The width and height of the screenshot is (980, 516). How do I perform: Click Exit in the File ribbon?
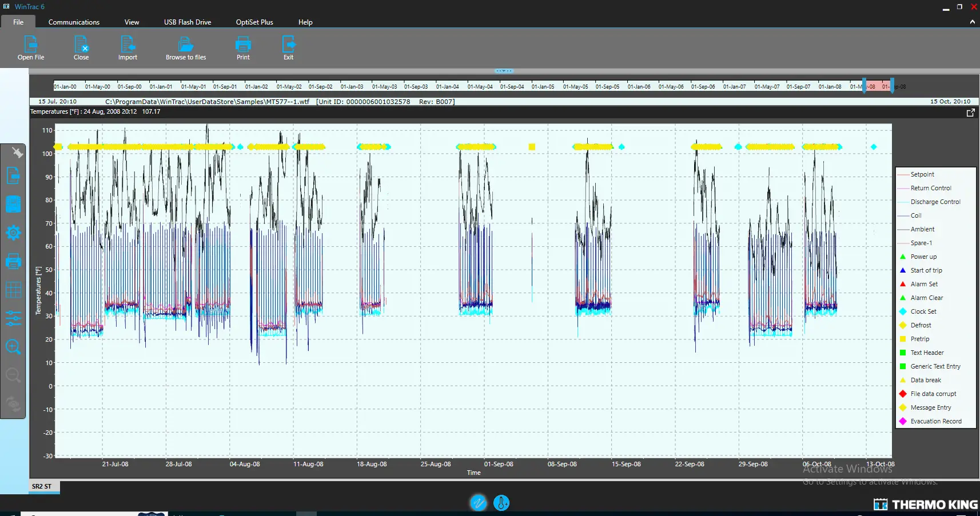(288, 48)
